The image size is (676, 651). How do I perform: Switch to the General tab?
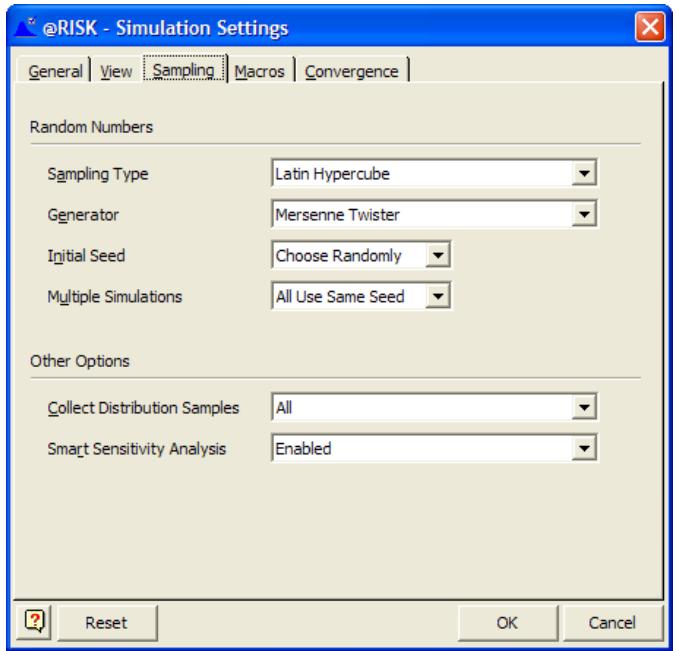[x=55, y=72]
